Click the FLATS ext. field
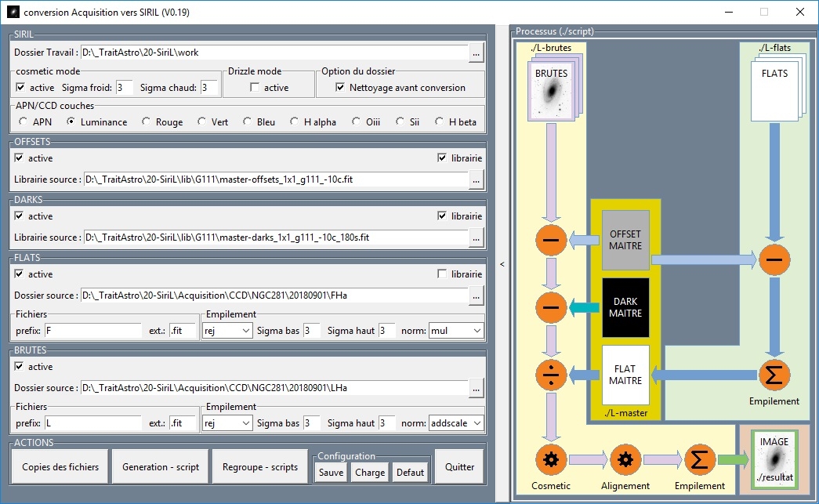This screenshot has width=819, height=504. (183, 331)
